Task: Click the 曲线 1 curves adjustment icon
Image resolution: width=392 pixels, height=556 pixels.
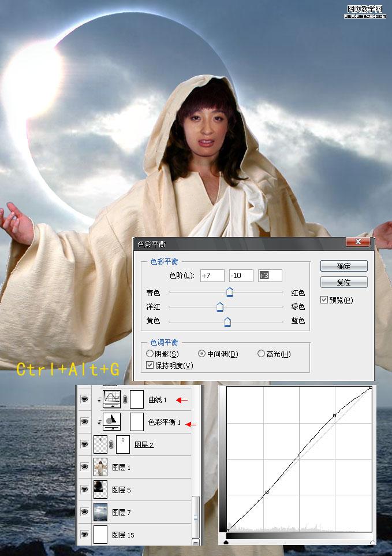Action: coord(111,399)
